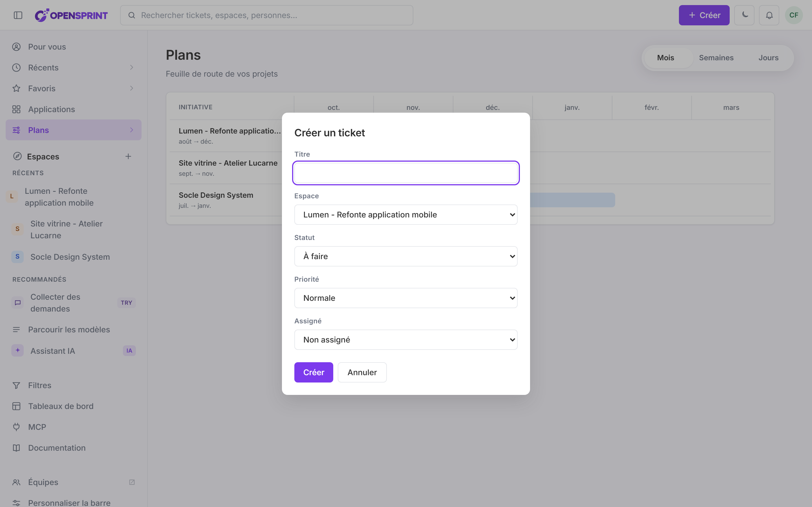This screenshot has width=812, height=507.
Task: Switch to the Jours view tab
Action: point(768,58)
